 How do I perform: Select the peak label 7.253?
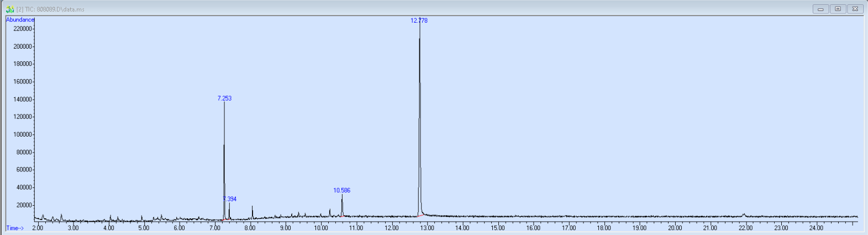[x=224, y=98]
